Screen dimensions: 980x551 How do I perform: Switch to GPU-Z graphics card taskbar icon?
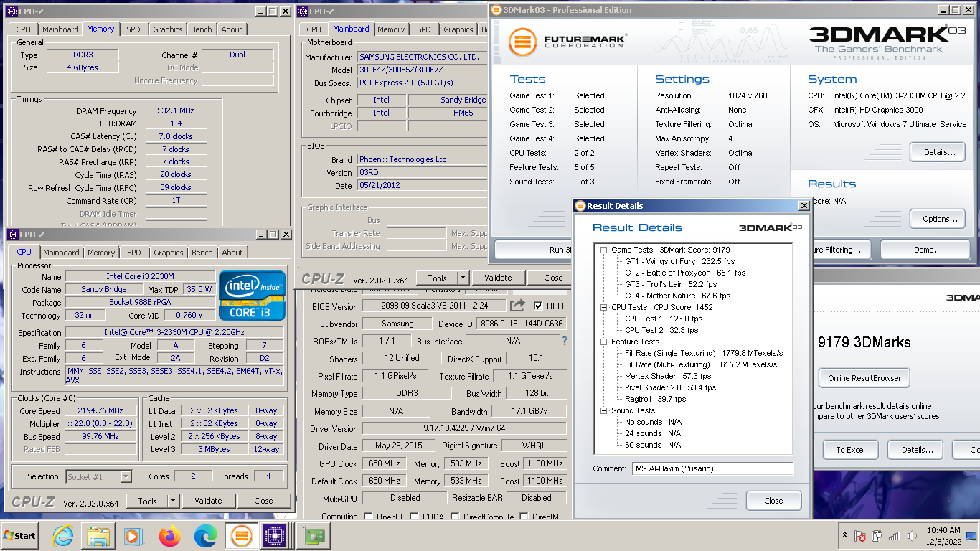coord(313,535)
